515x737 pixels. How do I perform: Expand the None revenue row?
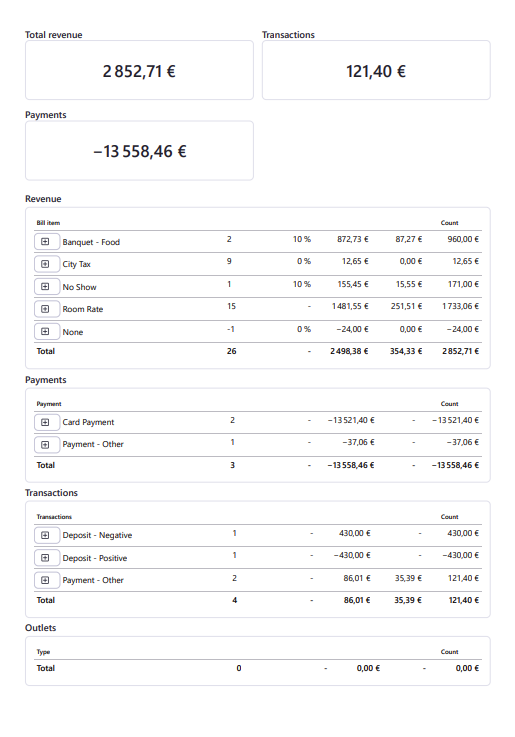coord(47,332)
